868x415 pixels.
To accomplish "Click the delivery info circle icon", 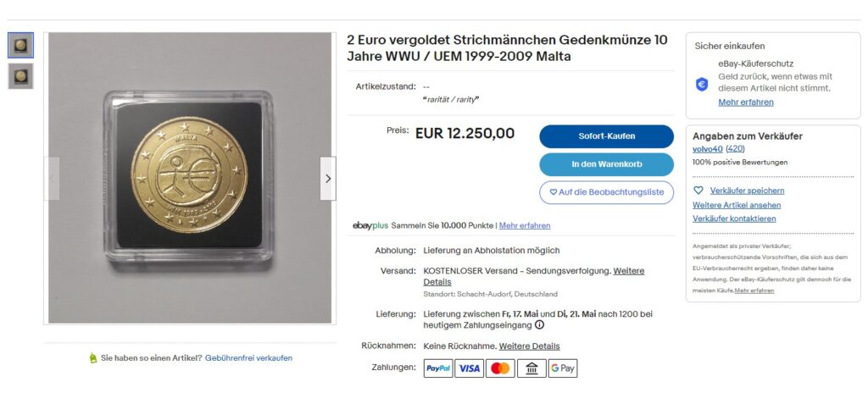I will pos(539,325).
